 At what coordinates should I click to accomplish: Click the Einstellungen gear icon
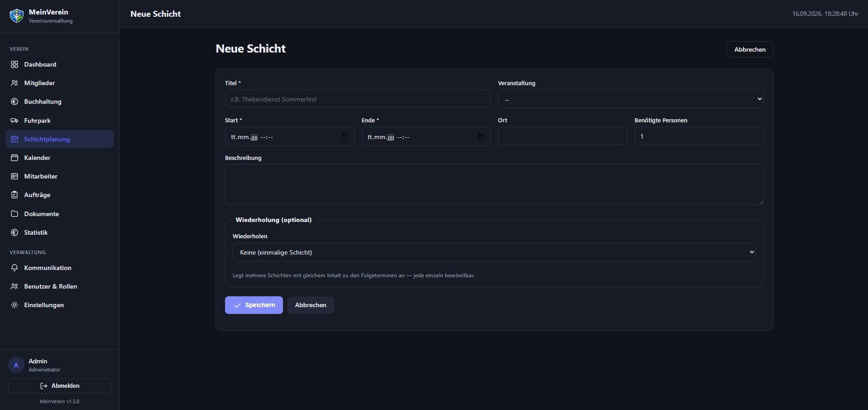pyautogui.click(x=14, y=305)
